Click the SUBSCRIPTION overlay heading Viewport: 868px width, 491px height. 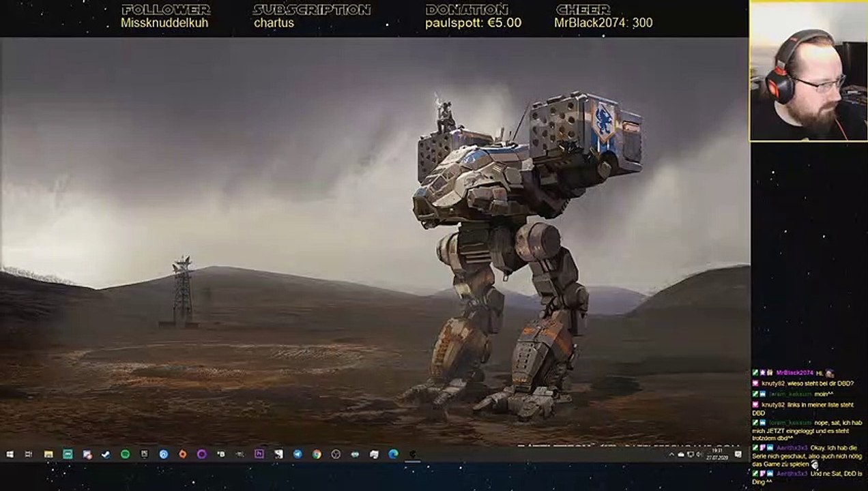[x=312, y=10]
